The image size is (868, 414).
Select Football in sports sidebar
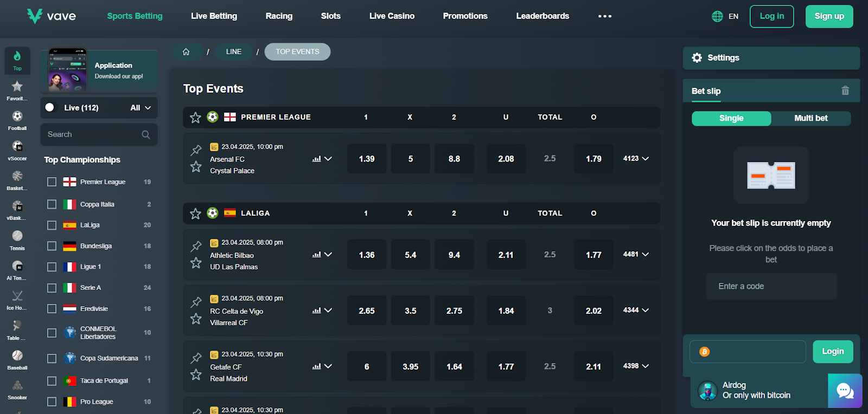pos(17,116)
